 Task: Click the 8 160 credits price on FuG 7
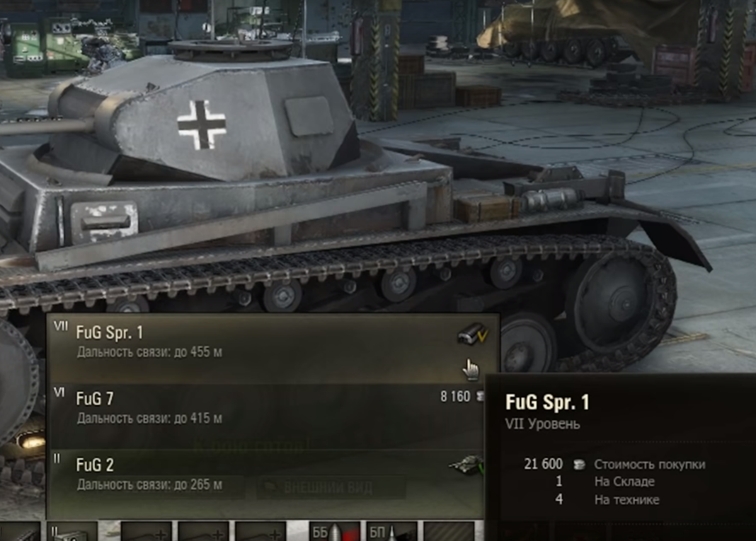(x=455, y=397)
